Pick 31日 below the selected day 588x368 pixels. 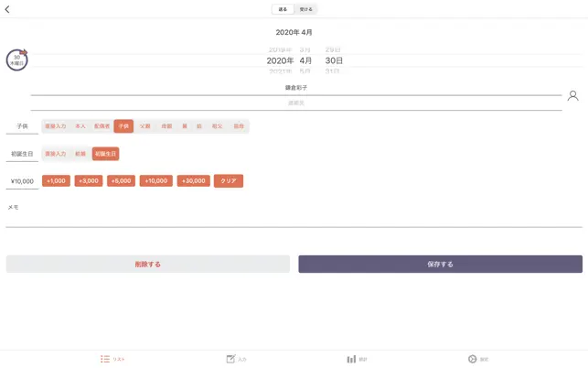[332, 71]
